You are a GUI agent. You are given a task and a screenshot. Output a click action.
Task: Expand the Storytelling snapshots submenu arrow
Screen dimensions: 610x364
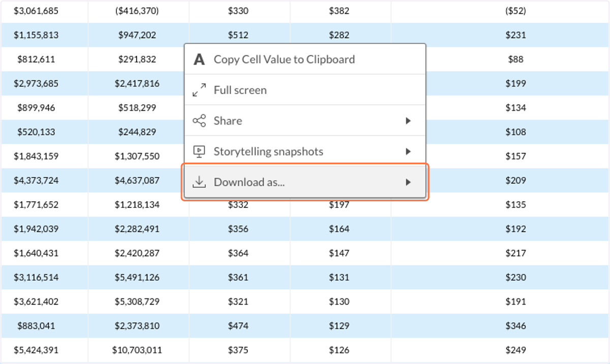click(x=408, y=151)
